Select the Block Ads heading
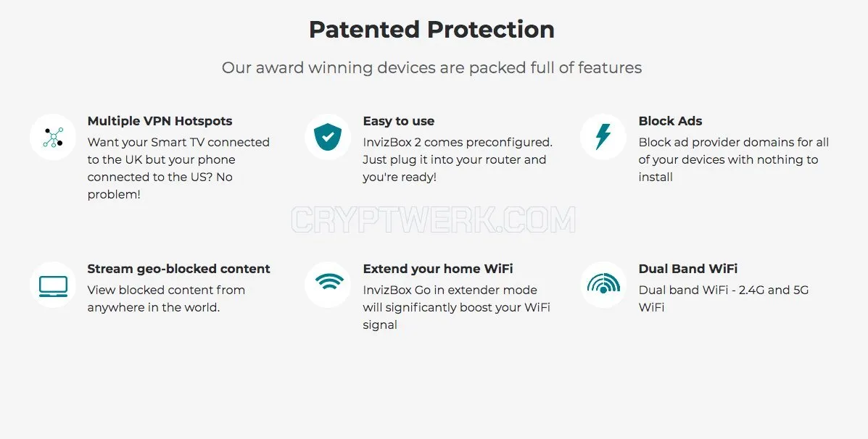Viewport: 868px width, 439px height. pyautogui.click(x=670, y=121)
